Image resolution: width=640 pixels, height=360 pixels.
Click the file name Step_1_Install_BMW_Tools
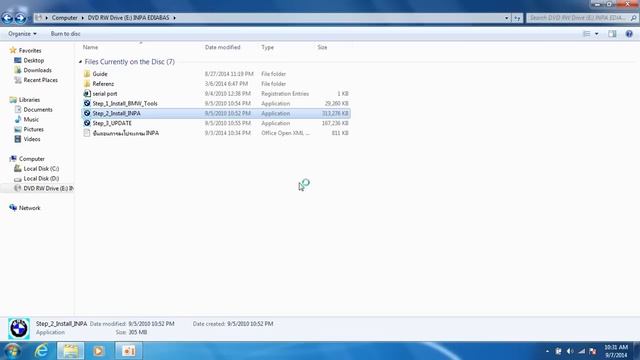[x=125, y=104]
